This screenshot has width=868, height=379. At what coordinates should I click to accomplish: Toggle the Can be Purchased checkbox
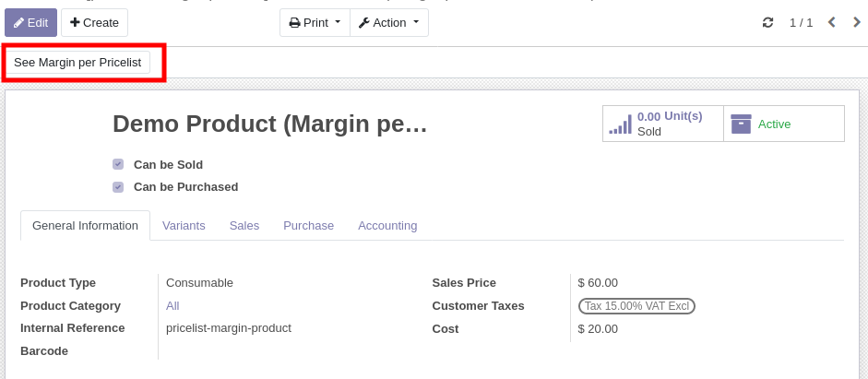[118, 186]
